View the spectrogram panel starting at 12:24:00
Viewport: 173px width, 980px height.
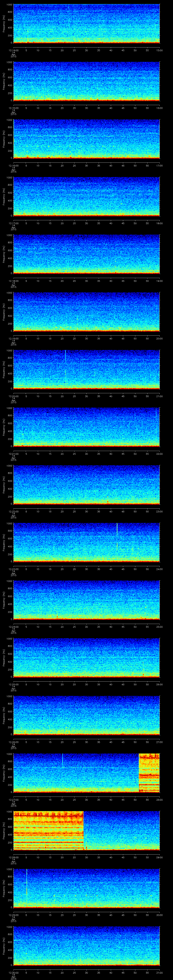pyautogui.click(x=87, y=600)
